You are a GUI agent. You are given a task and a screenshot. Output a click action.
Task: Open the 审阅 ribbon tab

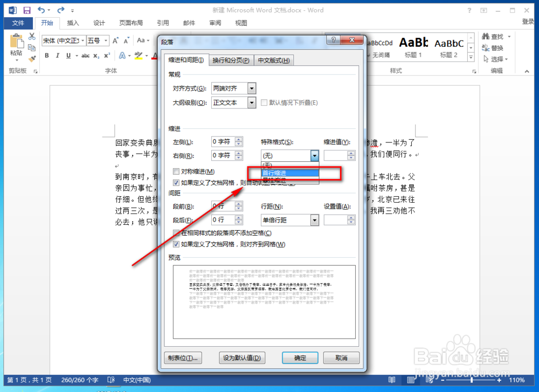(x=215, y=23)
